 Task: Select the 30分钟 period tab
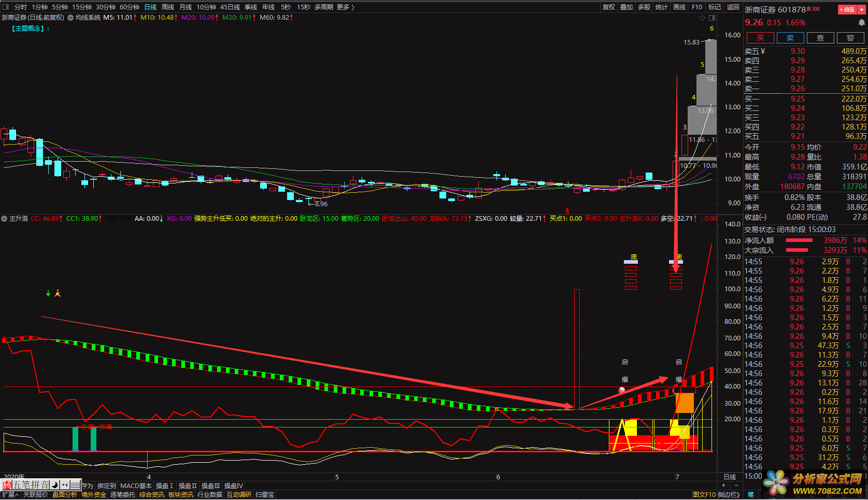106,7
